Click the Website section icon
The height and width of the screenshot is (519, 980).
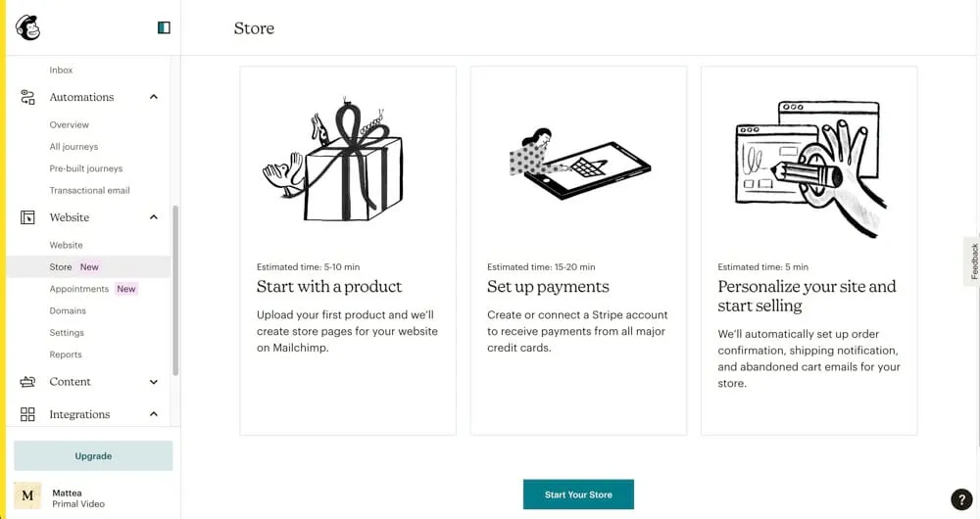click(x=27, y=217)
